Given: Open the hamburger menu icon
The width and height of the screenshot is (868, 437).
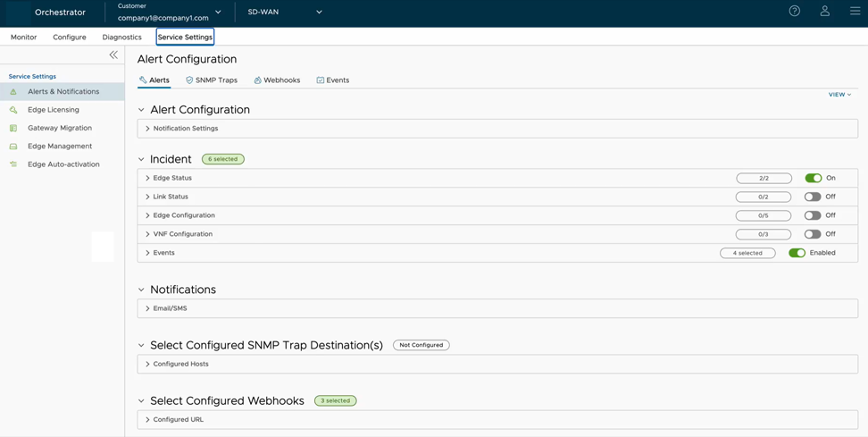Looking at the screenshot, I should pos(855,12).
